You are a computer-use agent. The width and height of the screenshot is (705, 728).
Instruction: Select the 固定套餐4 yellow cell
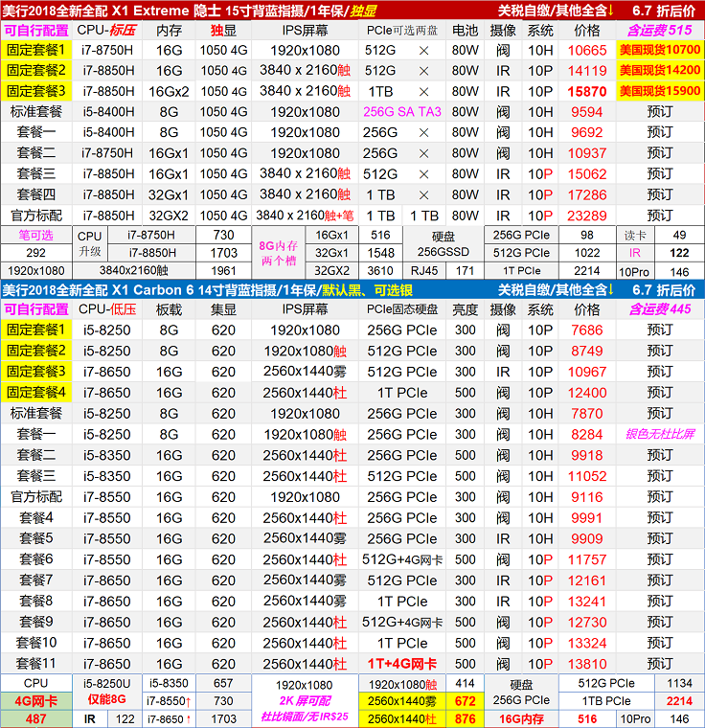(36, 392)
